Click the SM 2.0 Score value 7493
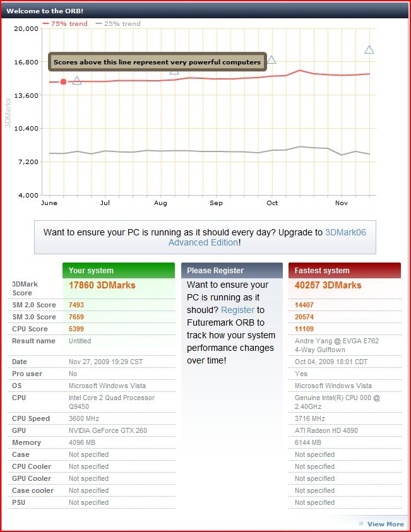 (x=76, y=305)
